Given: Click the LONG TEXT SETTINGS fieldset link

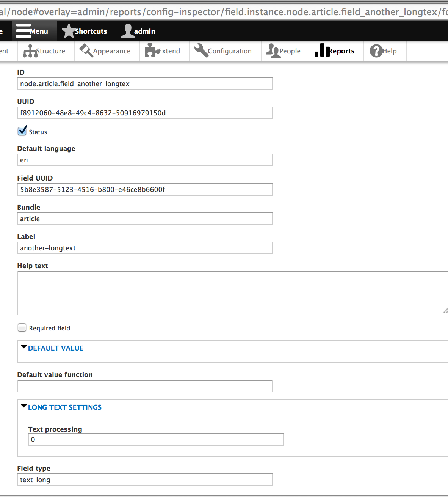Looking at the screenshot, I should (65, 407).
